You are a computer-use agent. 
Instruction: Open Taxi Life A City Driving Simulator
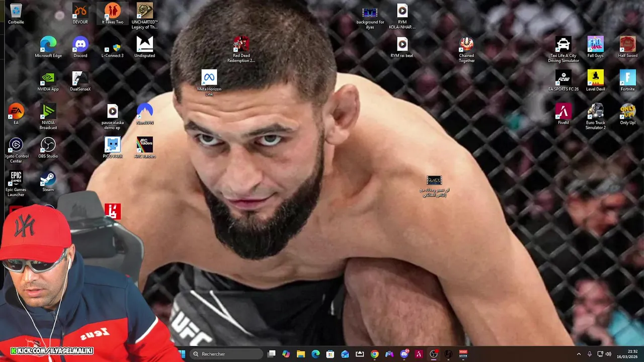(x=563, y=49)
